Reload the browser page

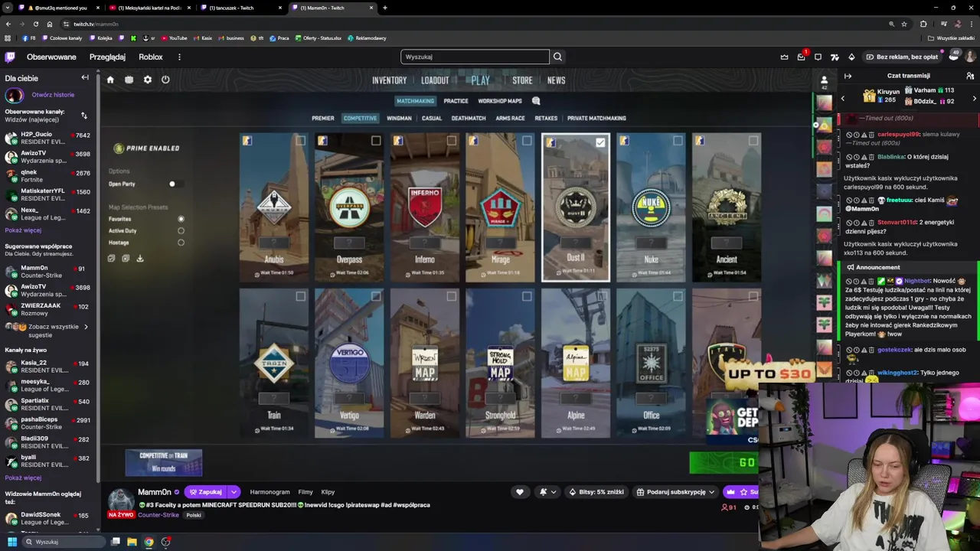tap(35, 24)
